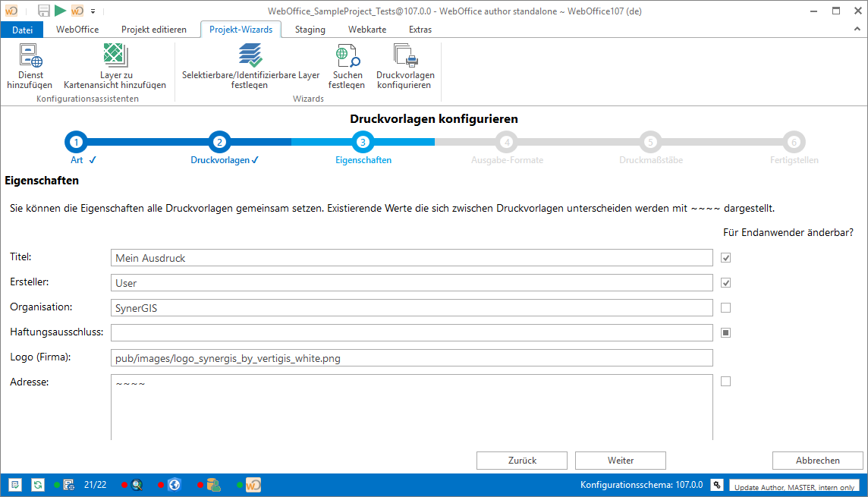Screen dimensions: 868x497
Task: Uncheck the Titel end-user editable checkbox
Action: pos(726,258)
